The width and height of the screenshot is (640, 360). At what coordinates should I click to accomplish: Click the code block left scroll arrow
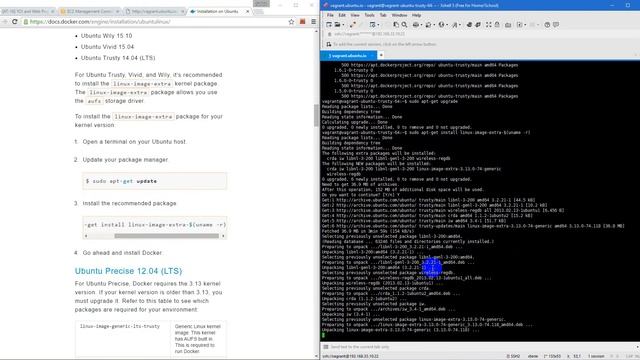tap(86, 236)
